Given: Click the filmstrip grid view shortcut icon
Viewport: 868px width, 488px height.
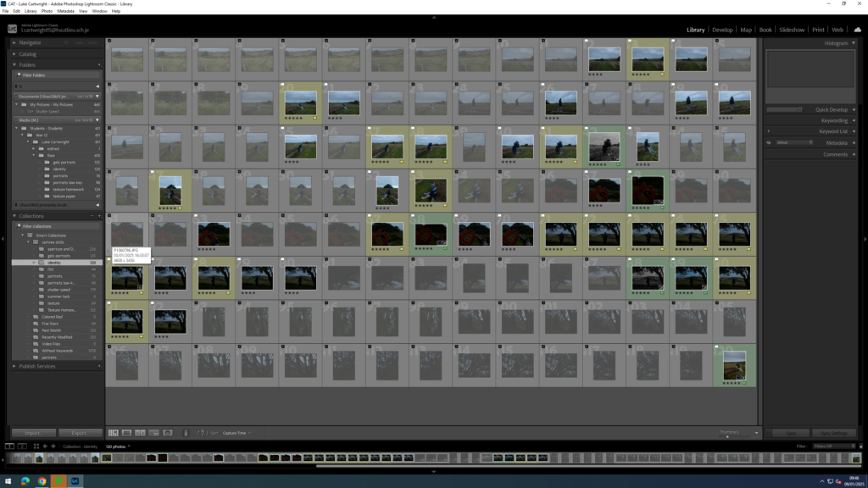Looking at the screenshot, I should 36,446.
